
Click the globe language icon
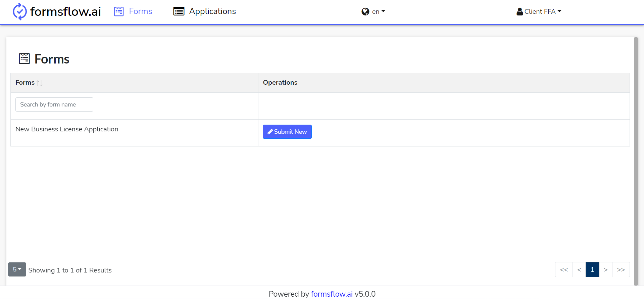[x=365, y=12]
